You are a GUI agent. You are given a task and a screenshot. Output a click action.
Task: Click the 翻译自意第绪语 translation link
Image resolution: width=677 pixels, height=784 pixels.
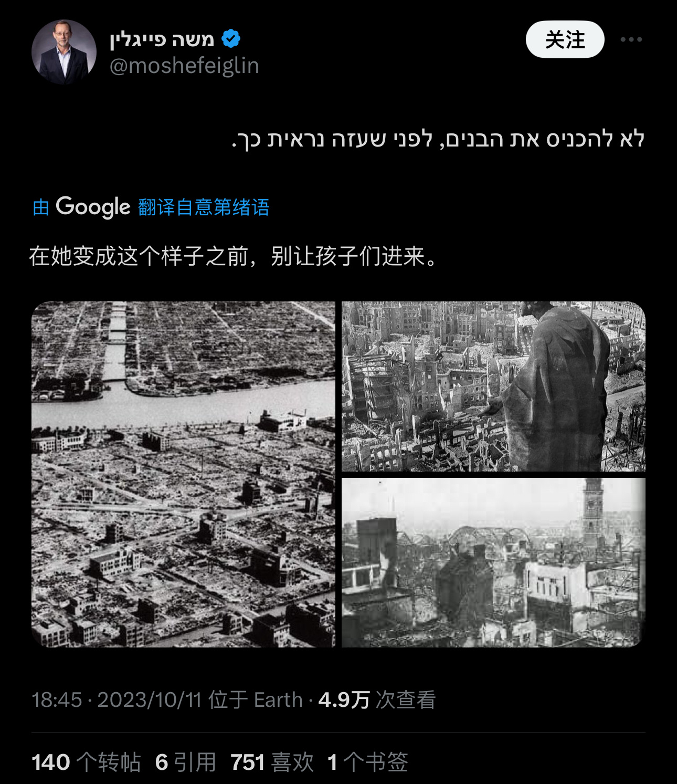coord(204,207)
